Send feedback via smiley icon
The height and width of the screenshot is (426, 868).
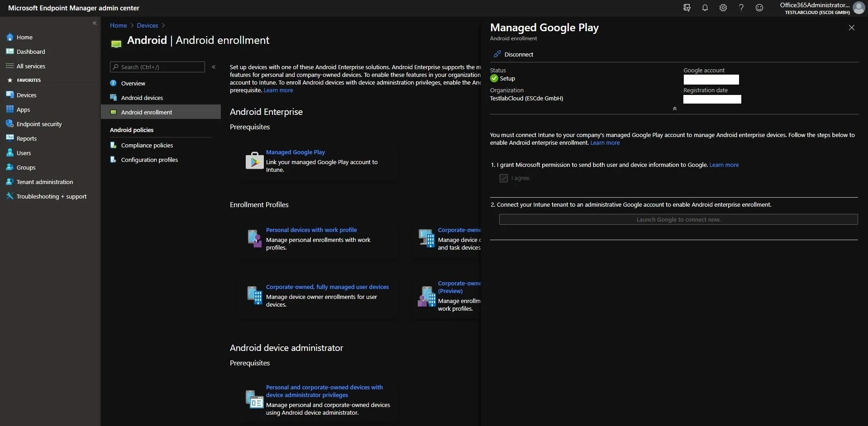pyautogui.click(x=758, y=8)
